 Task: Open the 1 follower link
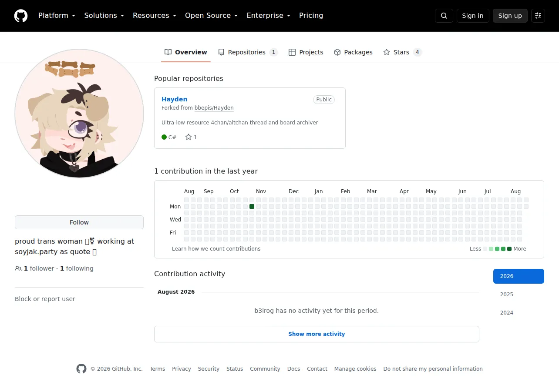tap(39, 268)
